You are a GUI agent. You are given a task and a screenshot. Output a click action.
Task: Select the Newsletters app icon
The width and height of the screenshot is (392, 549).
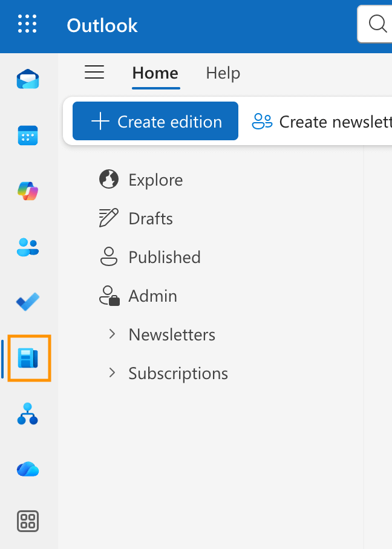(28, 358)
